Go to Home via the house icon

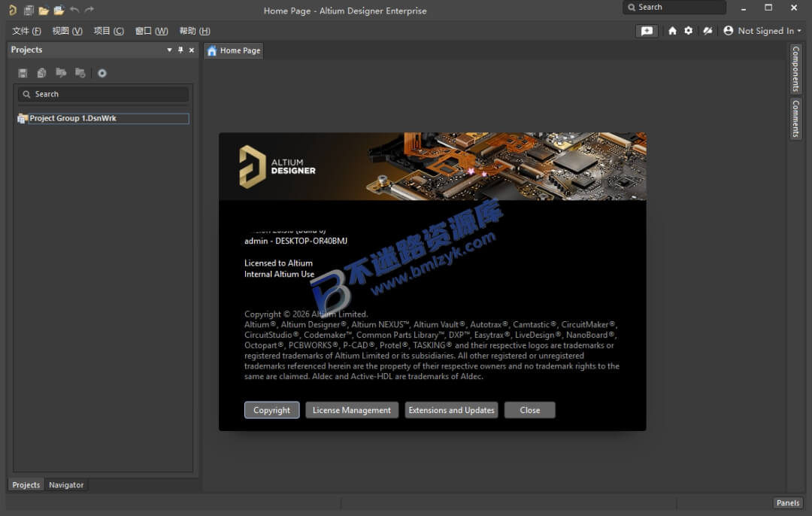(672, 31)
